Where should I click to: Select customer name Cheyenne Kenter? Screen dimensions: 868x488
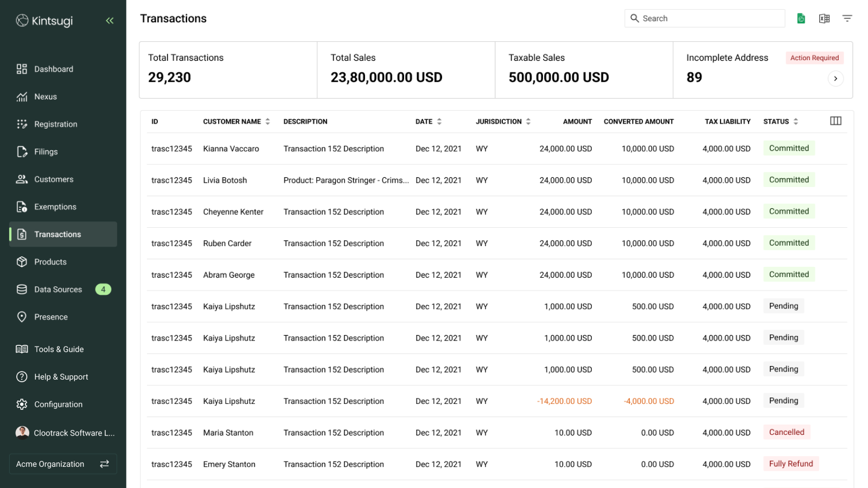click(233, 211)
